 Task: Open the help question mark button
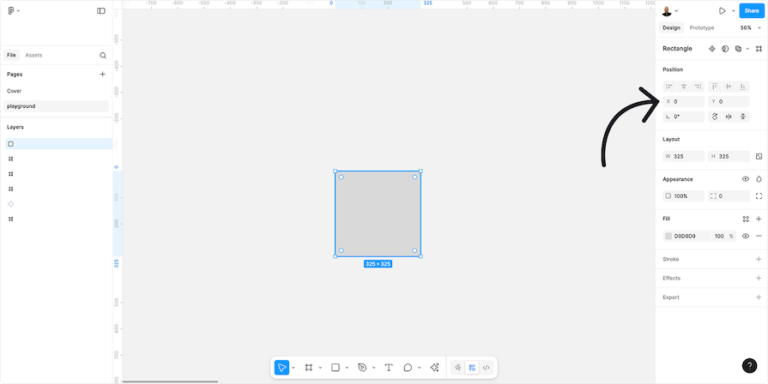click(749, 365)
